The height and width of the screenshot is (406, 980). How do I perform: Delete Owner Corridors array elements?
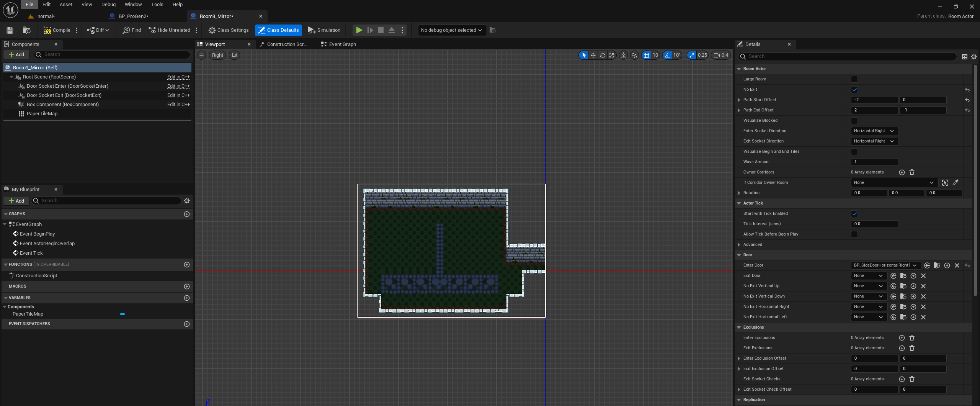(x=912, y=172)
